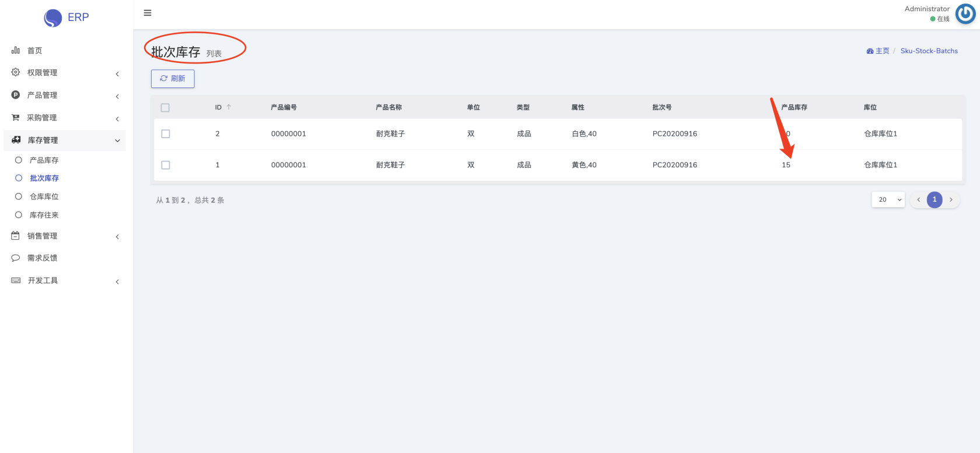Click page number 1 button
Image resolution: width=980 pixels, height=453 pixels.
pos(935,200)
